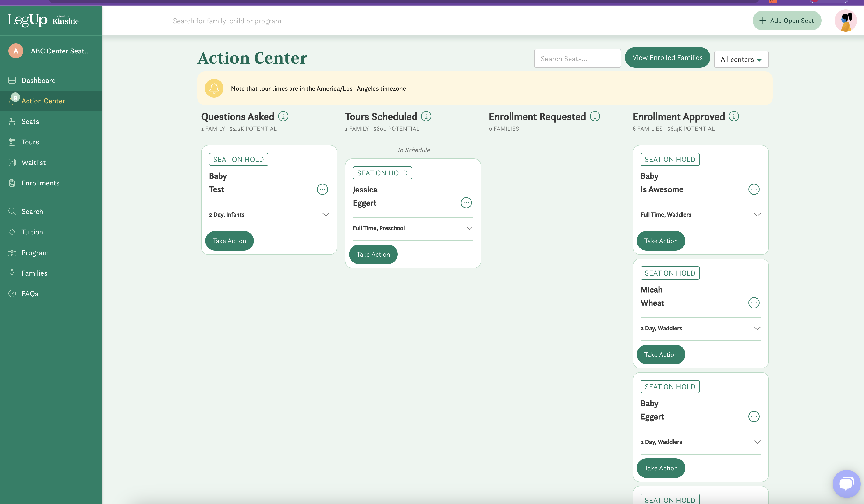Viewport: 864px width, 504px height.
Task: Click Baby Is Awesome name text
Action: [662, 183]
